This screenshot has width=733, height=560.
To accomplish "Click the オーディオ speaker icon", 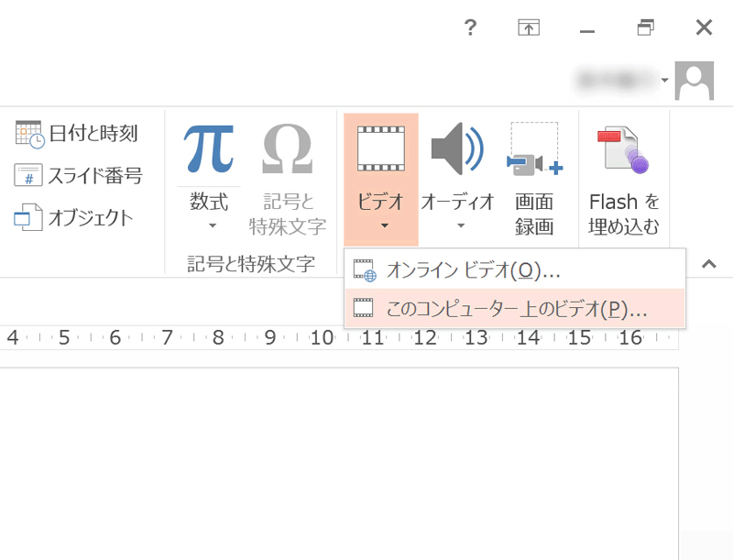I will pyautogui.click(x=457, y=148).
